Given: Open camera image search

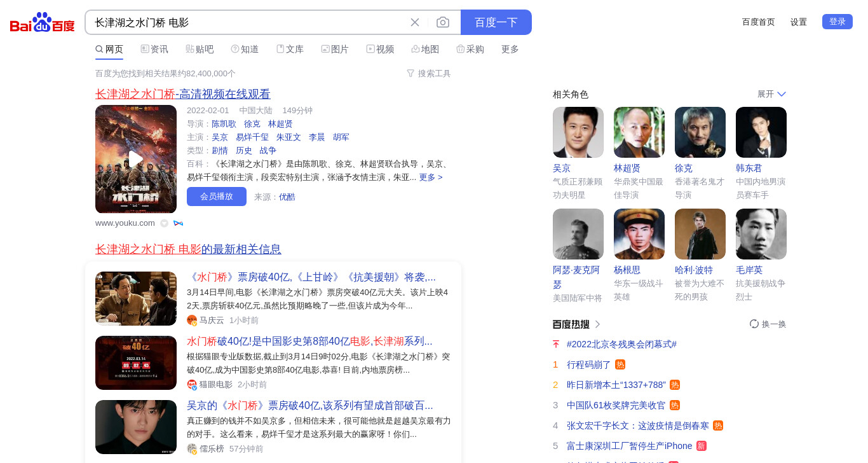Looking at the screenshot, I should click(x=443, y=22).
